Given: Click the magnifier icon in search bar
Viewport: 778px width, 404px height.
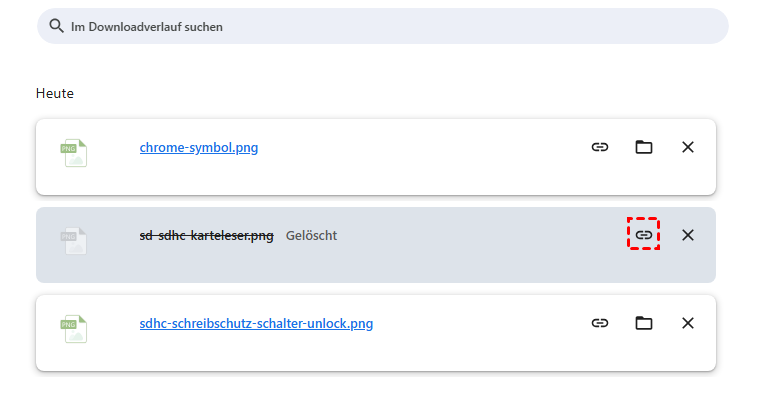Looking at the screenshot, I should click(56, 26).
